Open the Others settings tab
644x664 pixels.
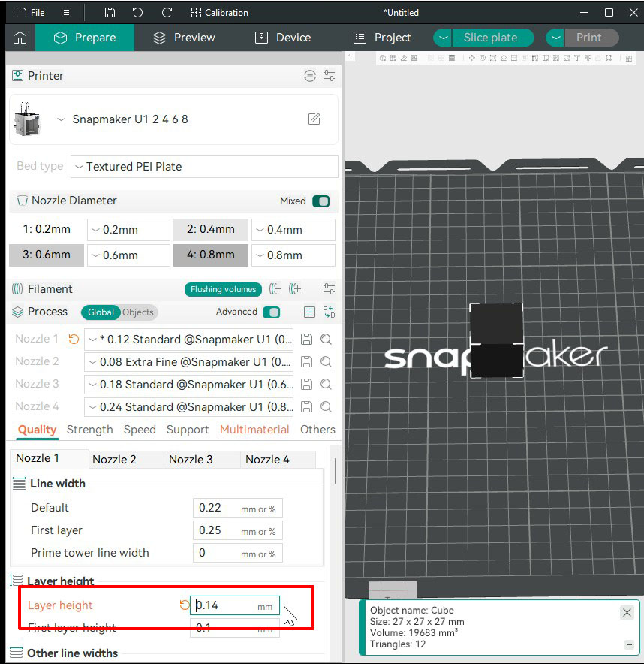pos(317,430)
